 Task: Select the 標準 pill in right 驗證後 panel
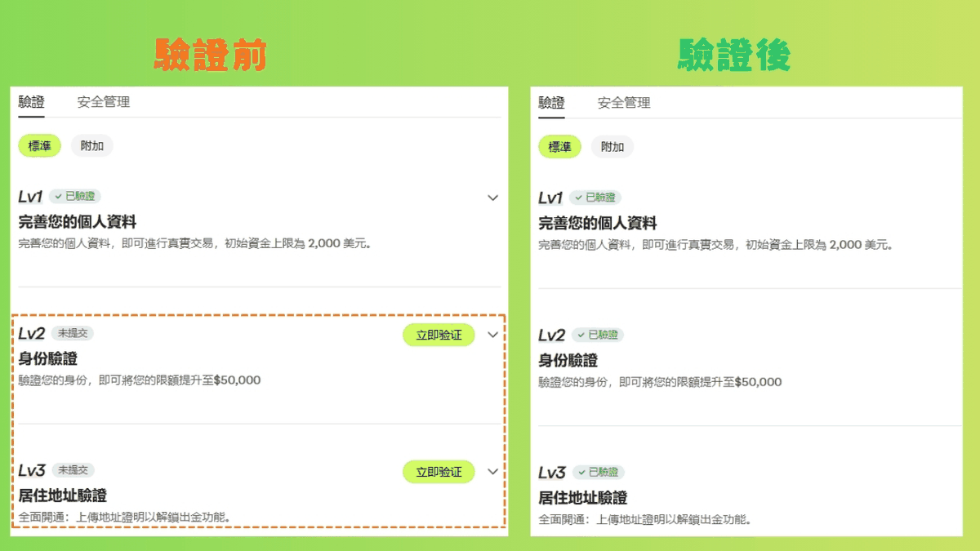pyautogui.click(x=559, y=147)
